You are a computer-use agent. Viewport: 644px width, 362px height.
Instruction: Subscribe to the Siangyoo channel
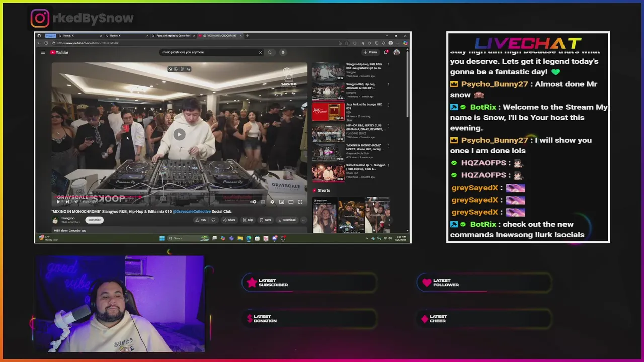[94, 220]
